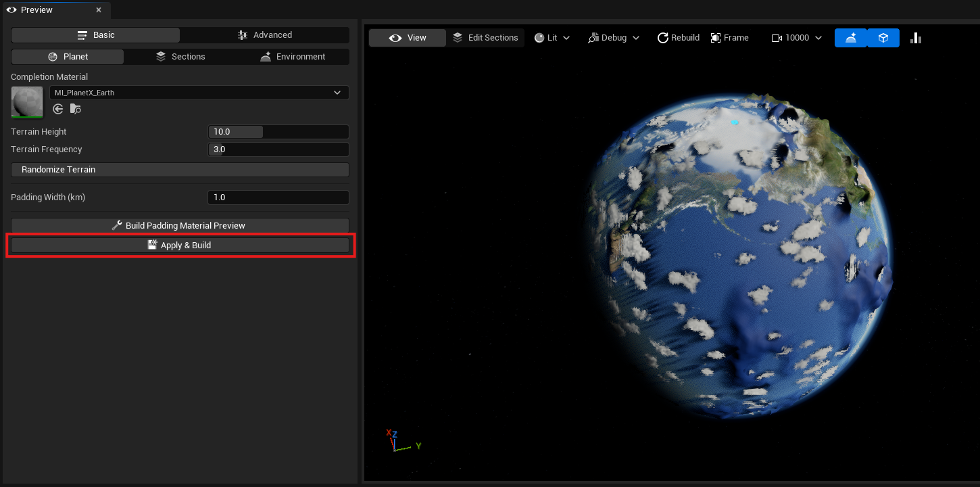The height and width of the screenshot is (487, 980).
Task: Expand the Debug dropdown menu
Action: (x=614, y=38)
